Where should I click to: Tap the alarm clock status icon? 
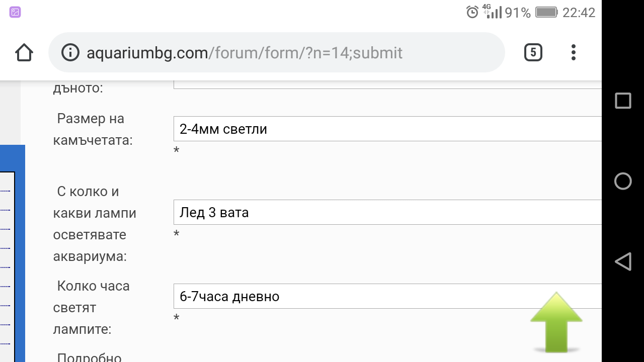click(x=472, y=13)
